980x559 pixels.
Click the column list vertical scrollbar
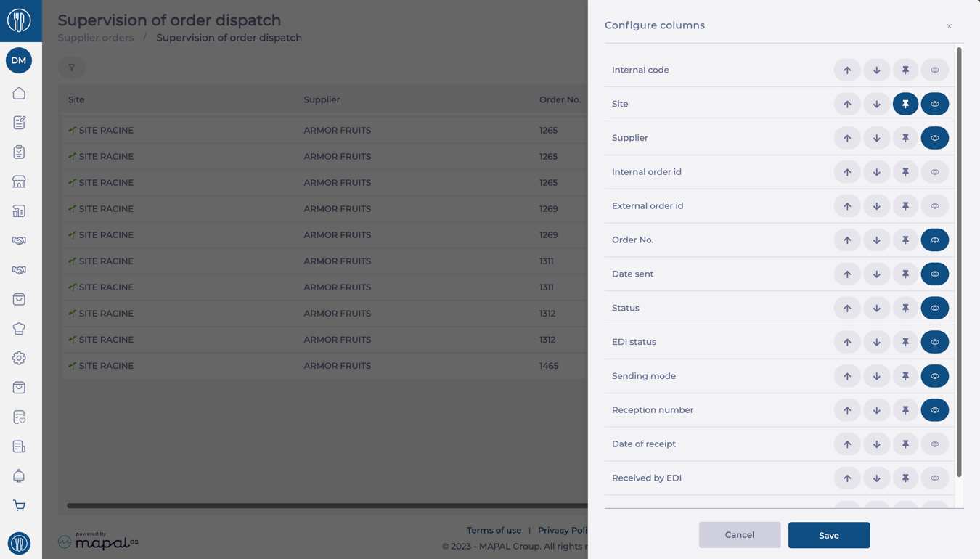(x=959, y=261)
